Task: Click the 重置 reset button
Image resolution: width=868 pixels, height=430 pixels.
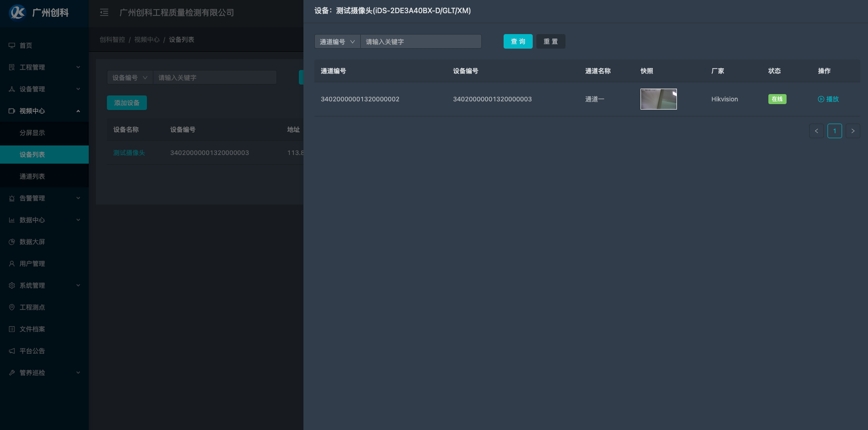Action: click(x=550, y=41)
